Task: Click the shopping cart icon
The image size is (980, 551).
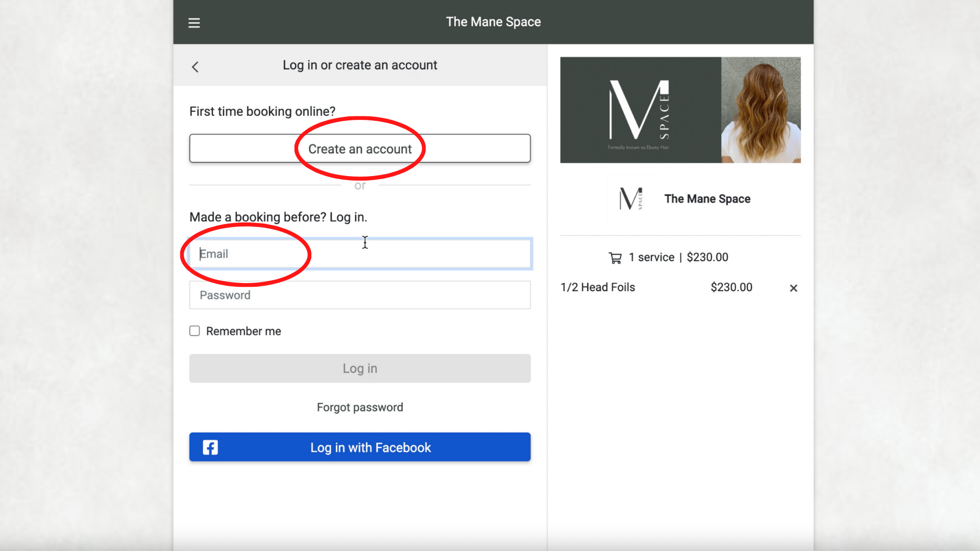Action: [615, 258]
